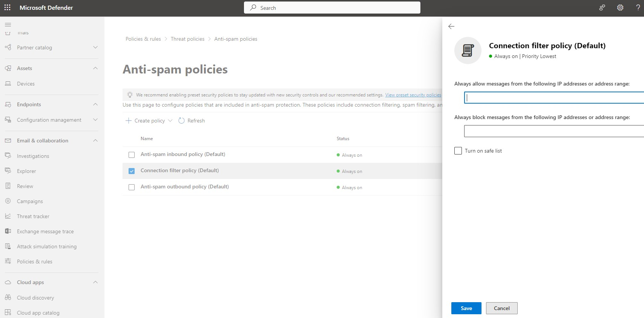Go to Threat policies breadcrumb

point(187,39)
